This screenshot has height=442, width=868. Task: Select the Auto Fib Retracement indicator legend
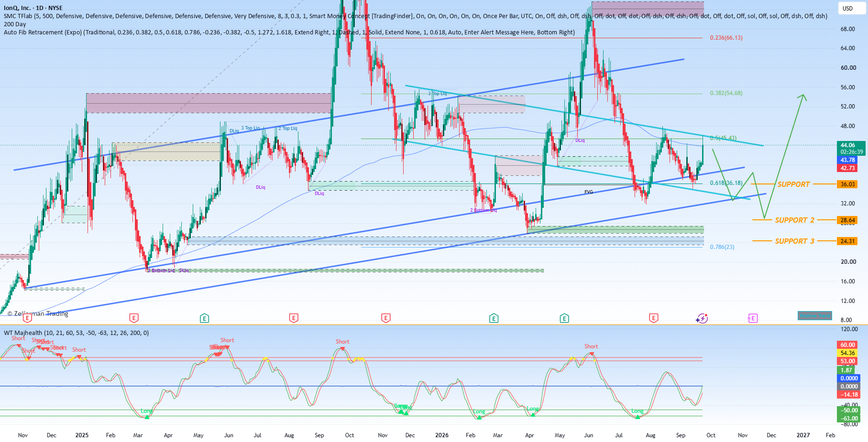click(x=289, y=32)
